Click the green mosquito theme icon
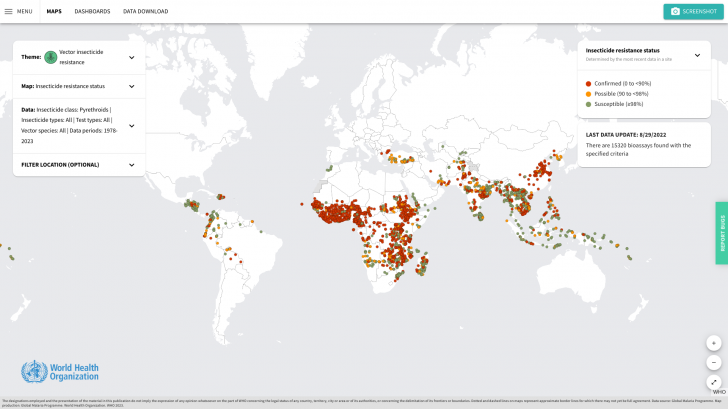Viewport: 728px width, 409px height. (x=51, y=57)
